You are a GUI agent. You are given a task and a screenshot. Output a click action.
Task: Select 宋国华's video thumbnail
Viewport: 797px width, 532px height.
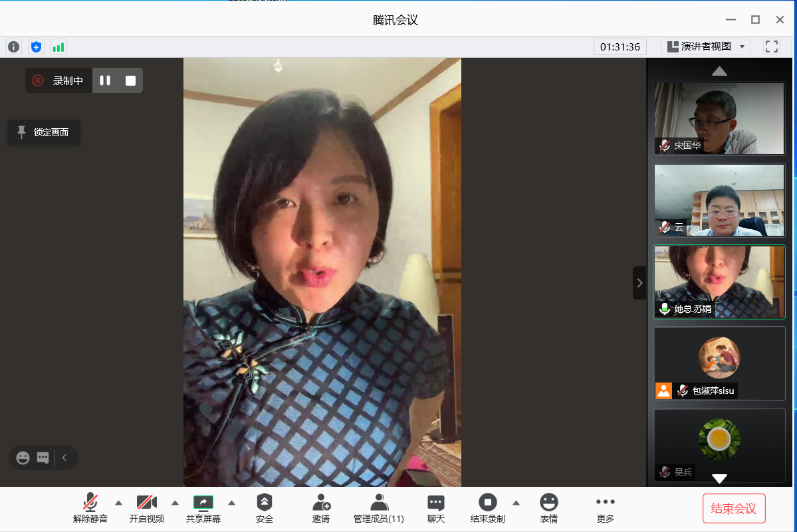(719, 119)
